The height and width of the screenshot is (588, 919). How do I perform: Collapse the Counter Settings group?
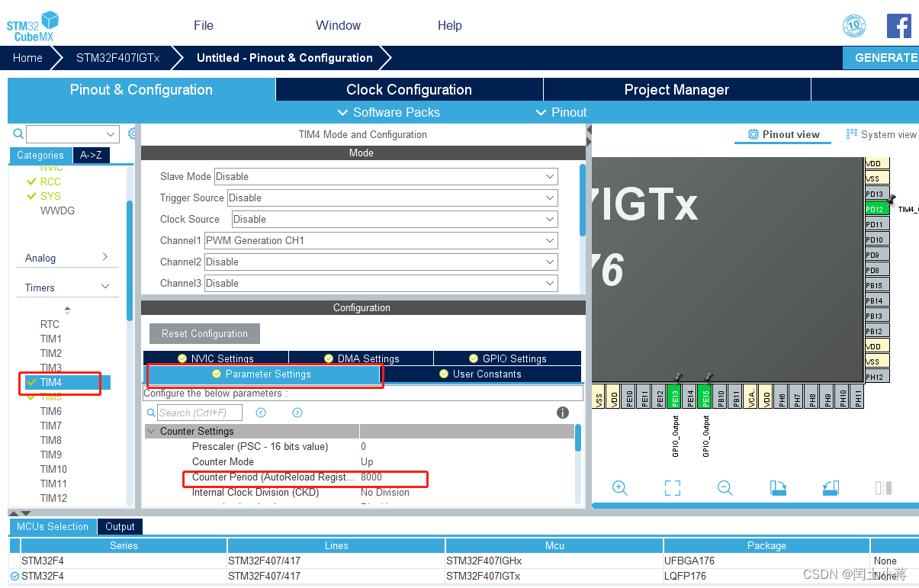point(151,432)
